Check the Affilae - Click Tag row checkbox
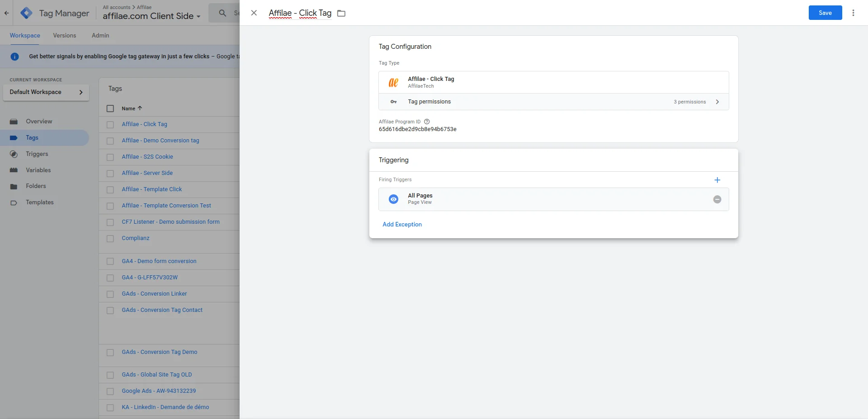This screenshot has height=419, width=868. click(110, 124)
